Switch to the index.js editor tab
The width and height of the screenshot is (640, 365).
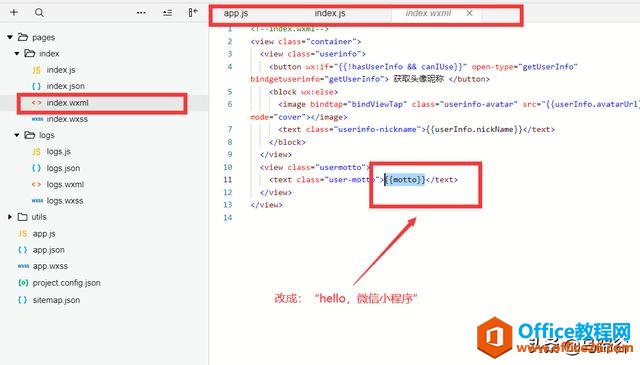click(x=330, y=13)
